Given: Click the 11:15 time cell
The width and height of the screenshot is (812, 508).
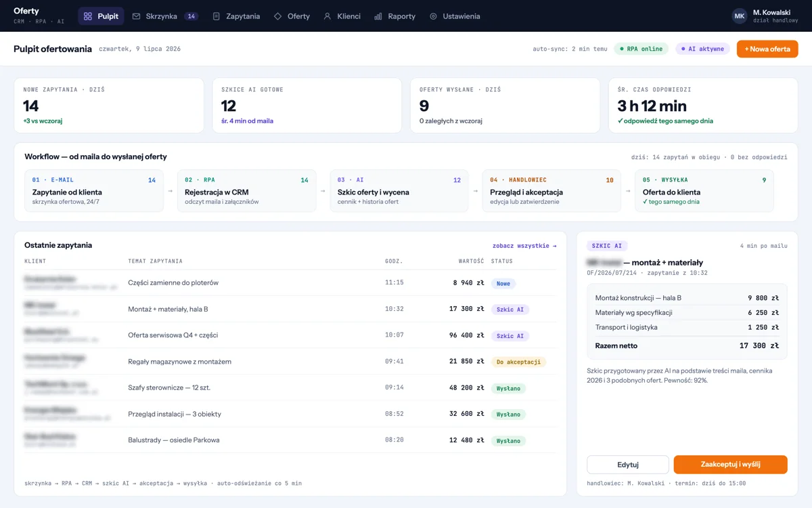Looking at the screenshot, I should (394, 283).
